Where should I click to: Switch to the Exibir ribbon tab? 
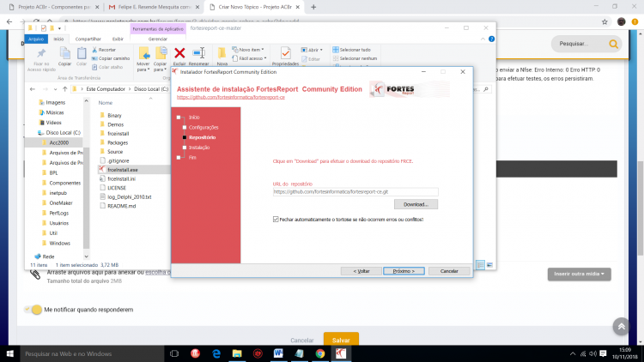click(x=118, y=39)
